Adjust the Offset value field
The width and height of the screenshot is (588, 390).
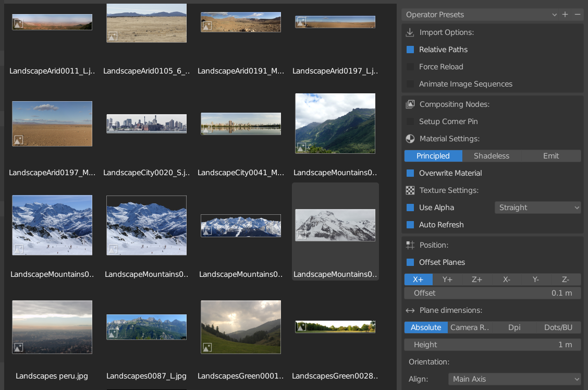492,293
